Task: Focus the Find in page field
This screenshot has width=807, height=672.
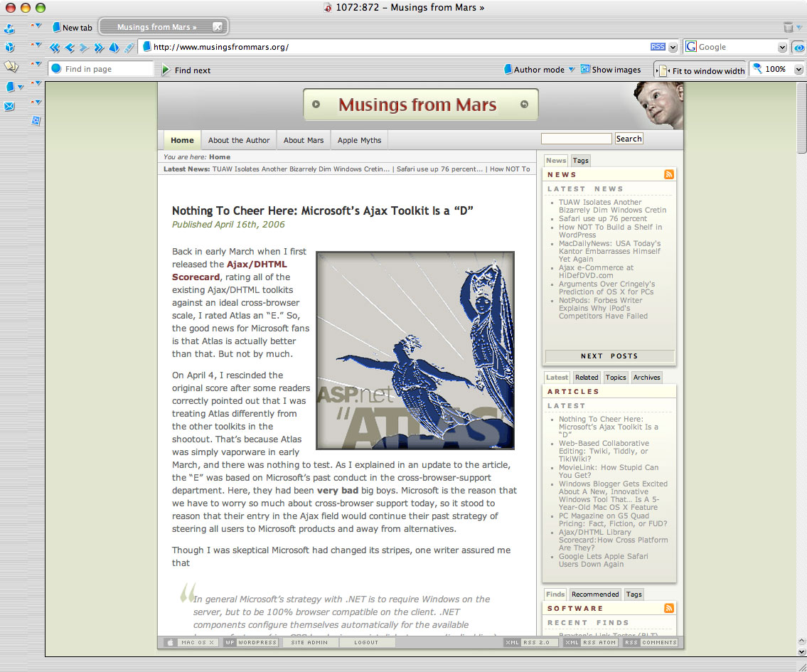Action: click(102, 69)
